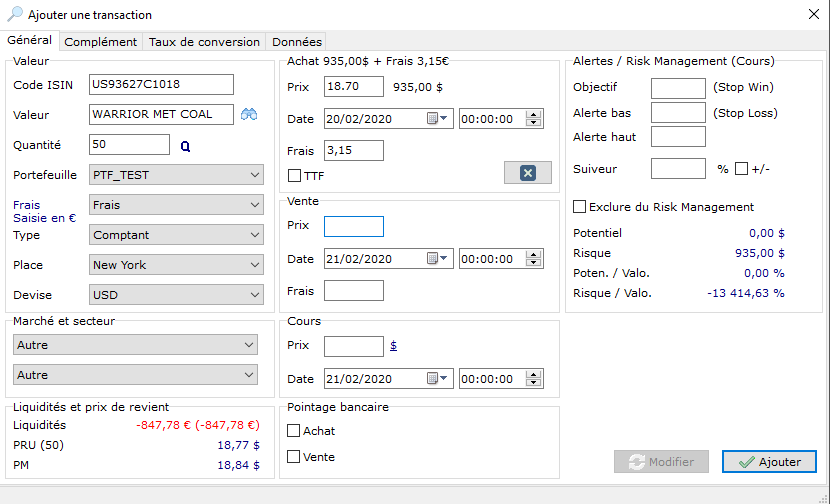830x504 pixels.
Task: Click the PM value 18,84 $
Action: pyautogui.click(x=238, y=465)
